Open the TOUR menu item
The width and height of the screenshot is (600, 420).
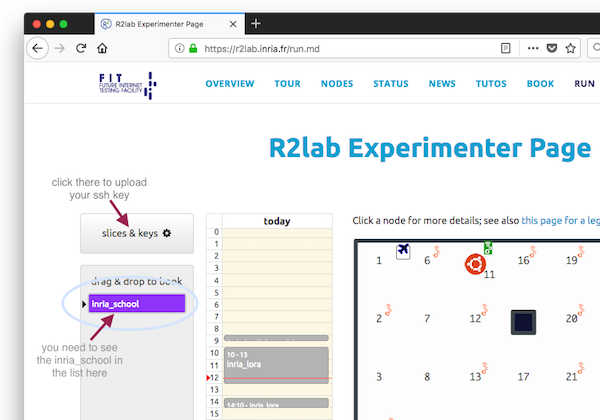(x=287, y=84)
